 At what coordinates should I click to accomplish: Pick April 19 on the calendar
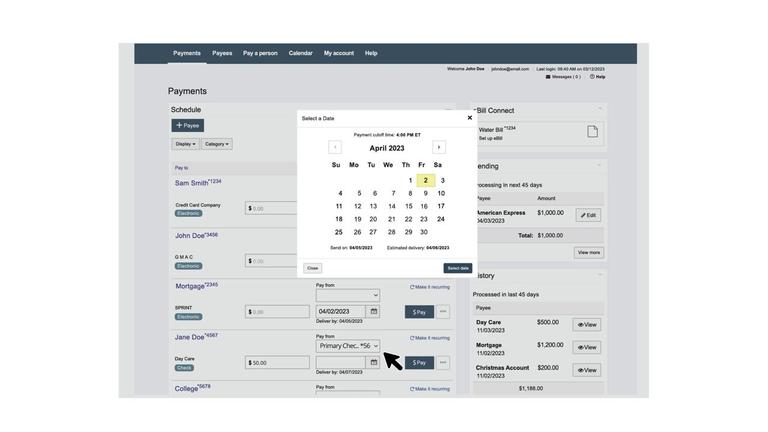tap(358, 219)
